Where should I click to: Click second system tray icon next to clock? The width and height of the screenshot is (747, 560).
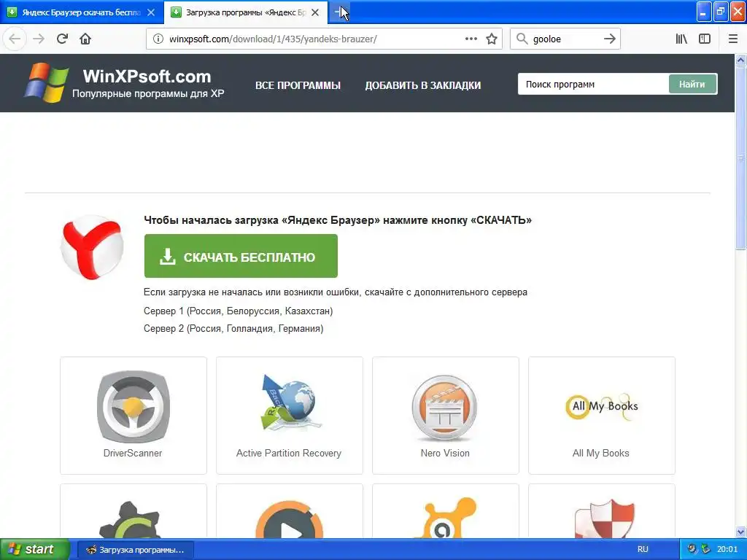(x=705, y=550)
